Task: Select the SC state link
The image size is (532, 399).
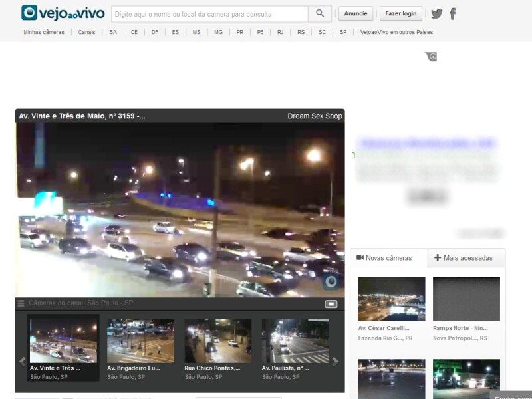Action: (x=322, y=32)
